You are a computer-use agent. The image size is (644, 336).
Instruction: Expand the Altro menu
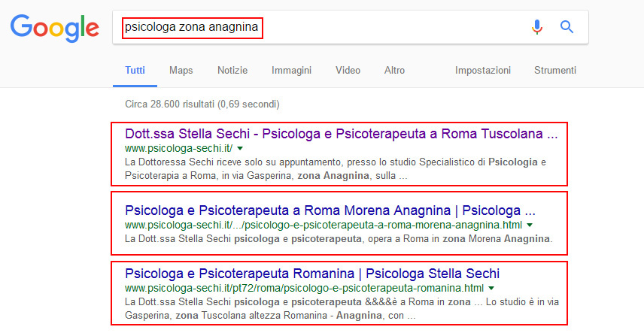coord(394,70)
